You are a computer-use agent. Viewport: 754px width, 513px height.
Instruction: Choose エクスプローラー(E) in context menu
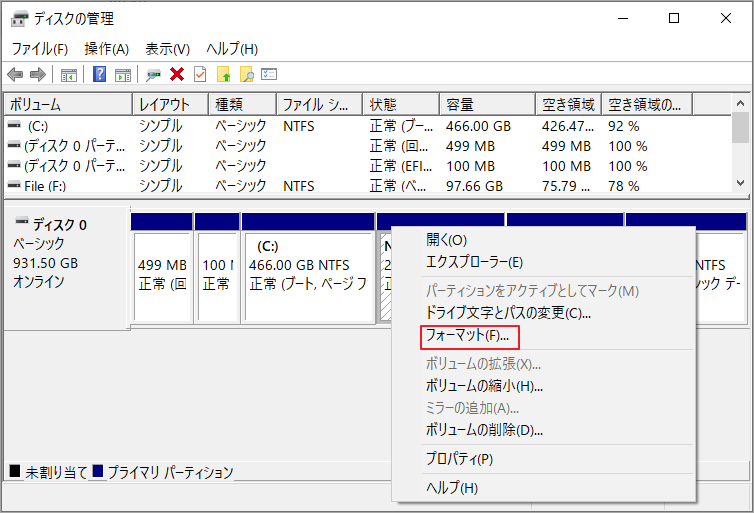coord(475,262)
